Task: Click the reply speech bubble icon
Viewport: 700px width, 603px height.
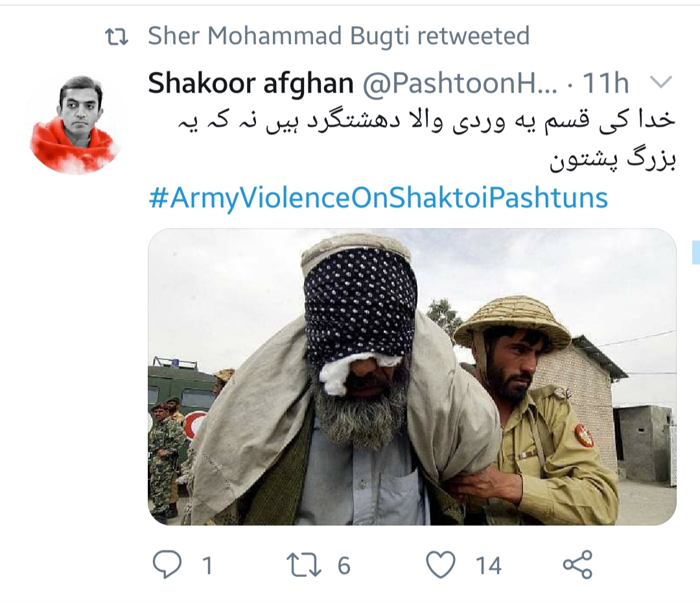Action: coord(167,565)
